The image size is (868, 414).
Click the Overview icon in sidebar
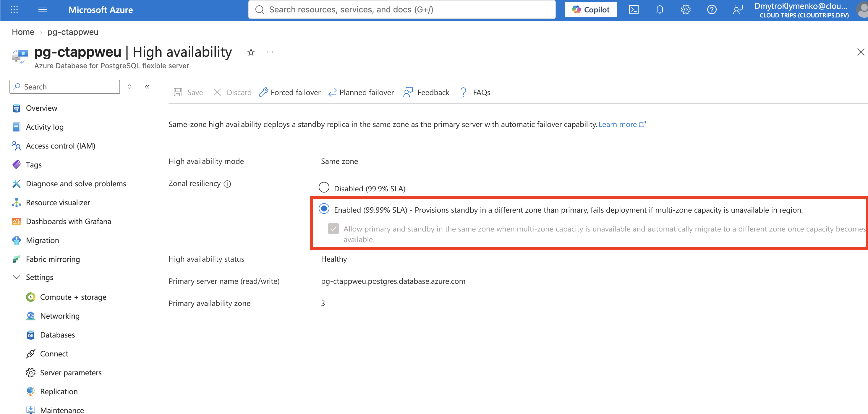pyautogui.click(x=17, y=108)
